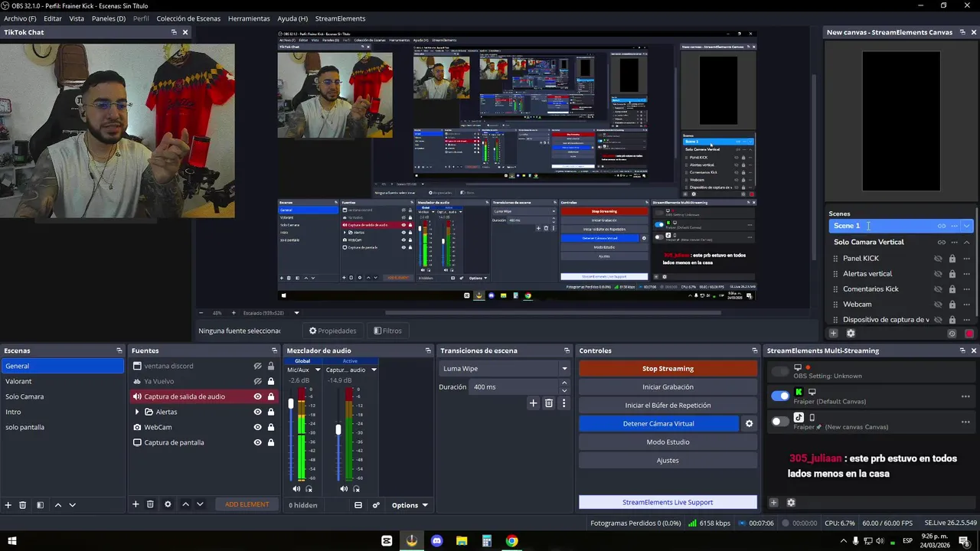Delete the scene transition trash icon

[549, 403]
